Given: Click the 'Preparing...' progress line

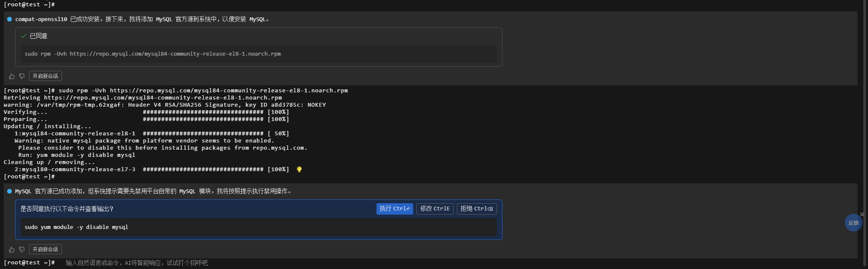Looking at the screenshot, I should [147, 119].
